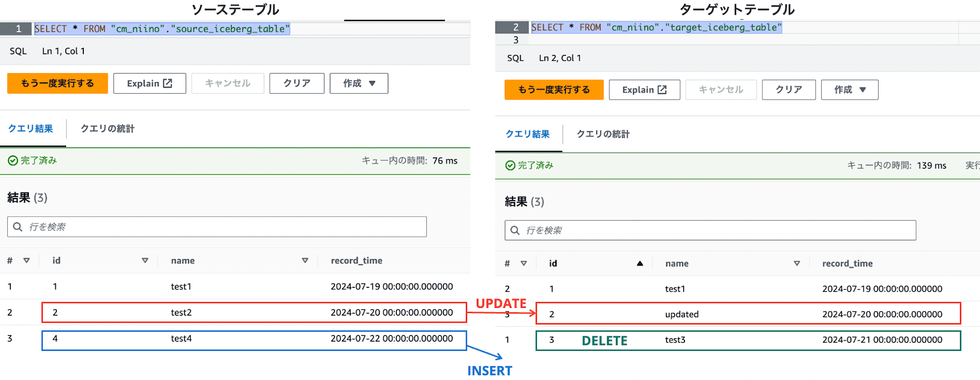Click queue time '76 ms' in source panel
The width and height of the screenshot is (980, 380).
pos(445,161)
